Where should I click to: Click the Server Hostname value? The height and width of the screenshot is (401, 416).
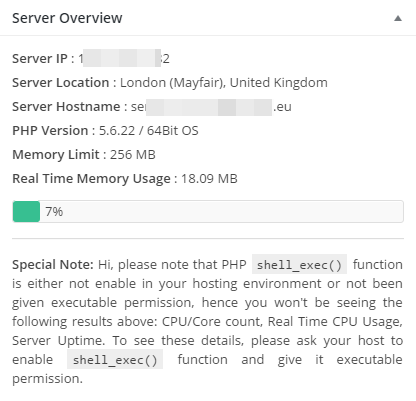[x=211, y=107]
